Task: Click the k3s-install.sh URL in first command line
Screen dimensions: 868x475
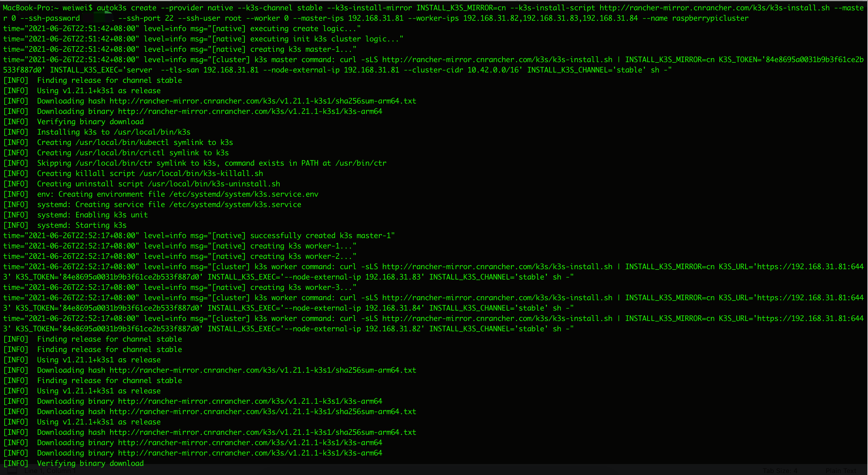Action: pyautogui.click(x=714, y=8)
